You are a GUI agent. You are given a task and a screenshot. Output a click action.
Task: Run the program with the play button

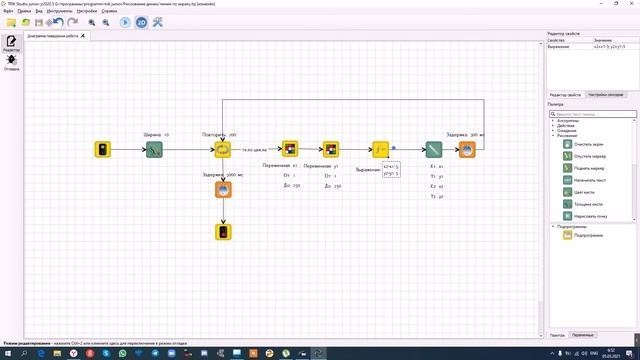click(x=125, y=22)
